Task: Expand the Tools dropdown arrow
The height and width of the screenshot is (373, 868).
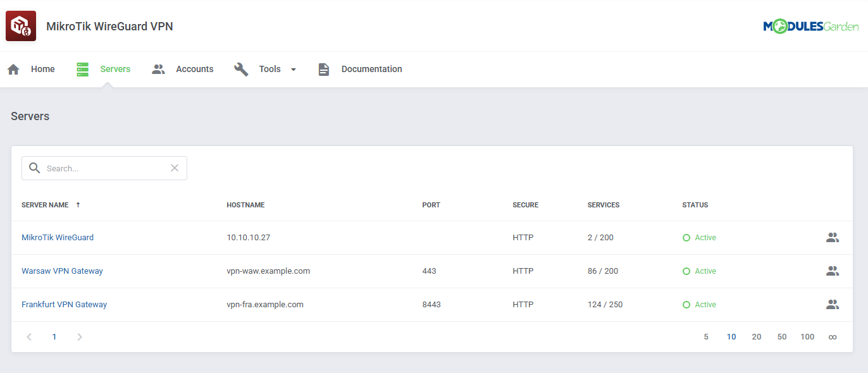Action: click(x=294, y=70)
